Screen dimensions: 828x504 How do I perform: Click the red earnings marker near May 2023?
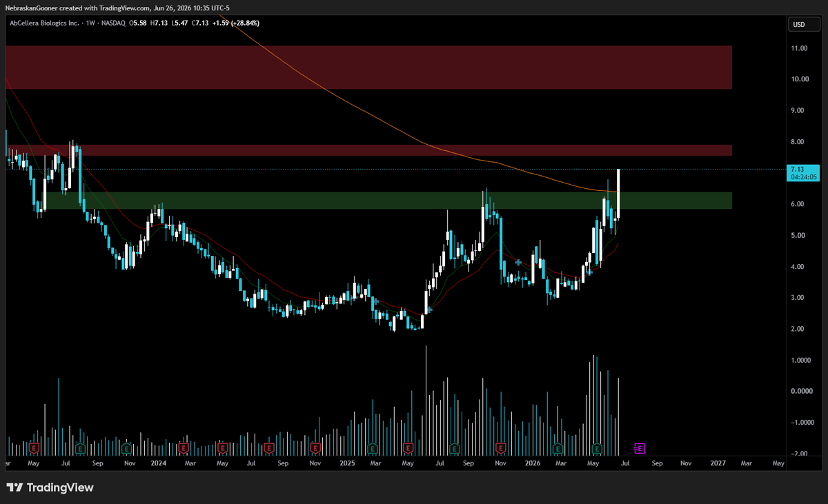coord(32,448)
